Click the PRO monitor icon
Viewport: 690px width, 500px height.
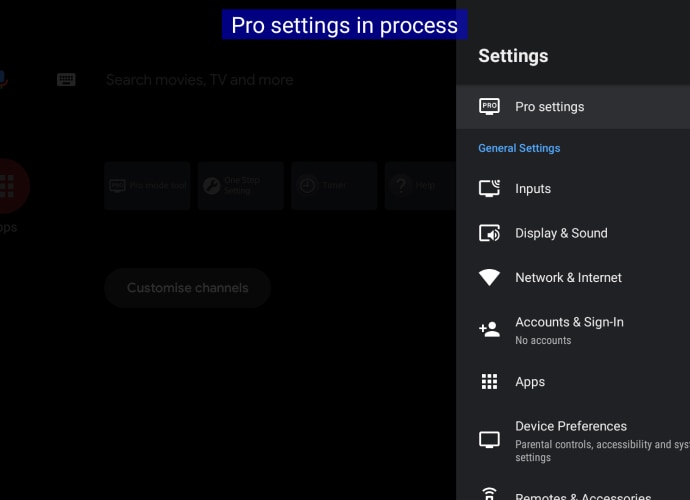(x=489, y=107)
